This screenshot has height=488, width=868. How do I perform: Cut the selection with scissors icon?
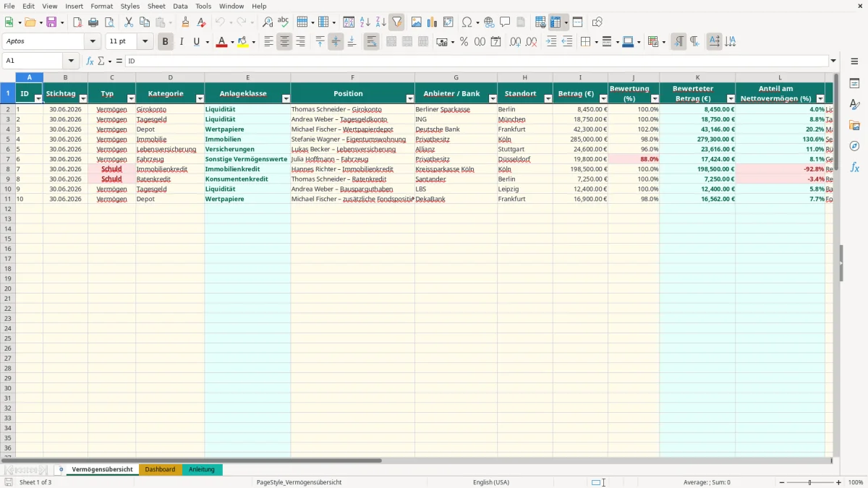(x=129, y=22)
